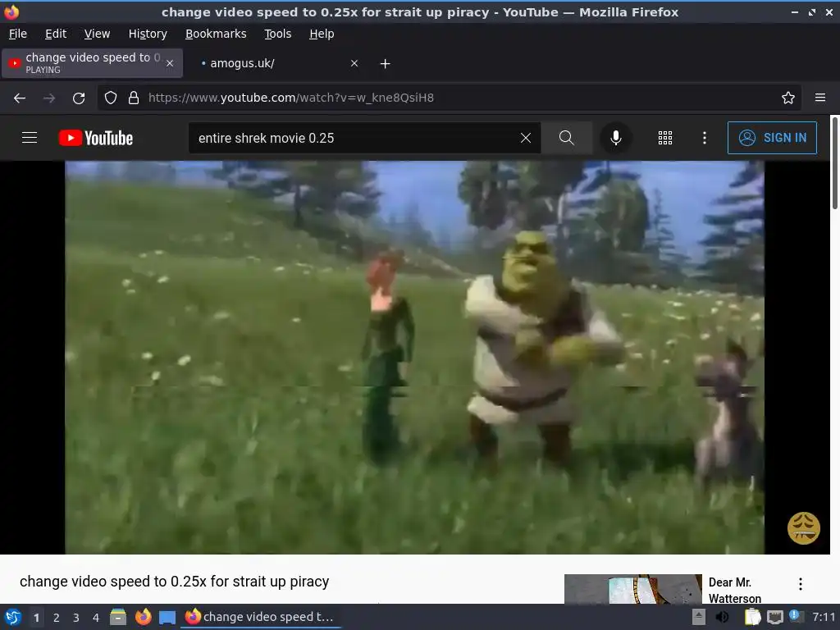Switch to workspace 1
The height and width of the screenshot is (630, 840).
point(36,618)
